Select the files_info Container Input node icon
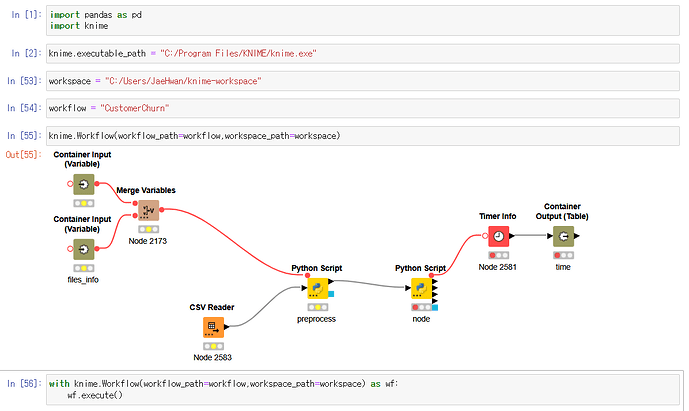 tap(83, 249)
